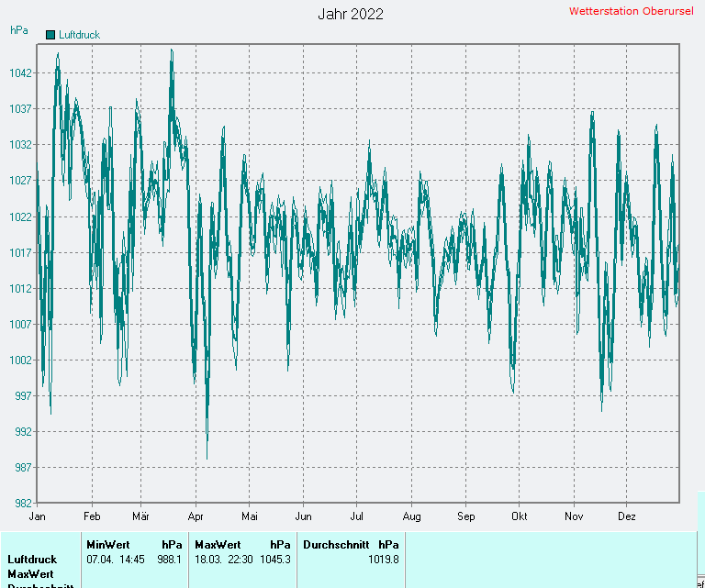
Task: Click the Okt month label
Action: click(520, 516)
